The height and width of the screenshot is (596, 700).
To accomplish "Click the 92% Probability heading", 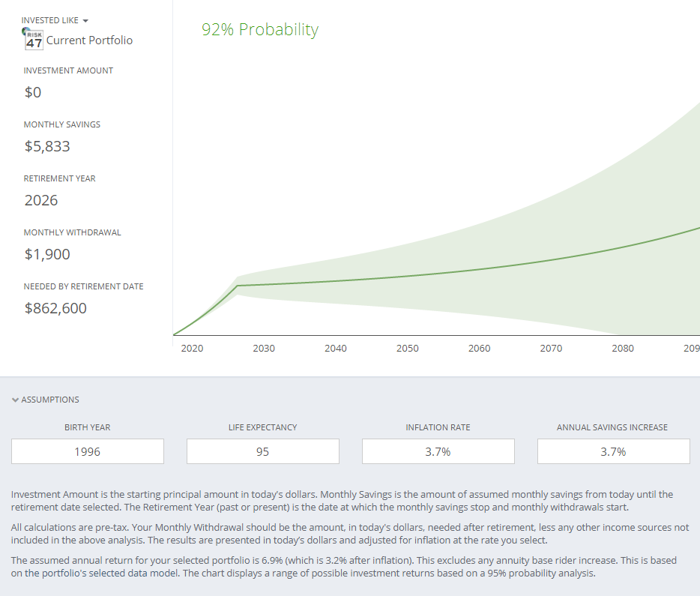I will coord(260,30).
